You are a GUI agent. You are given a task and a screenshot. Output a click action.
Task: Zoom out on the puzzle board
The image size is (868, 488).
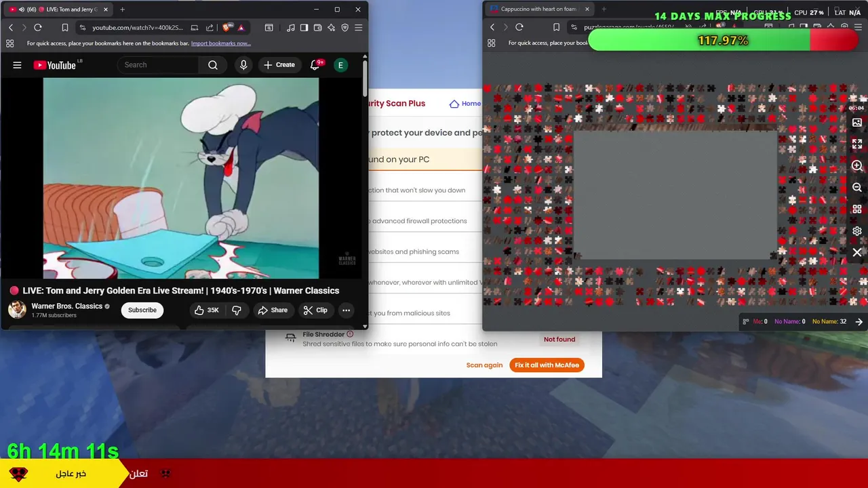click(857, 188)
